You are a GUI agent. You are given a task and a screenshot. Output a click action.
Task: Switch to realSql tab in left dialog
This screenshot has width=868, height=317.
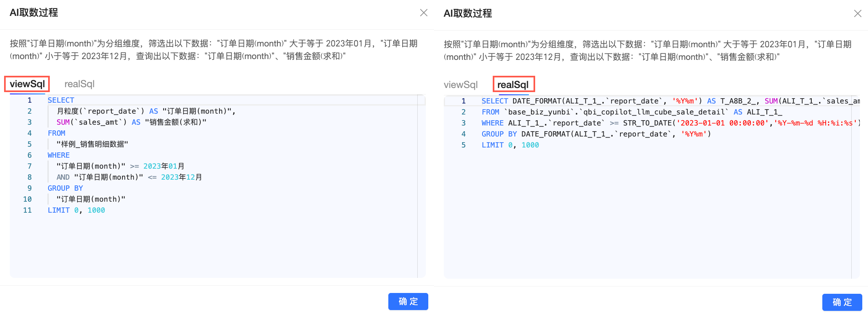pyautogui.click(x=80, y=84)
